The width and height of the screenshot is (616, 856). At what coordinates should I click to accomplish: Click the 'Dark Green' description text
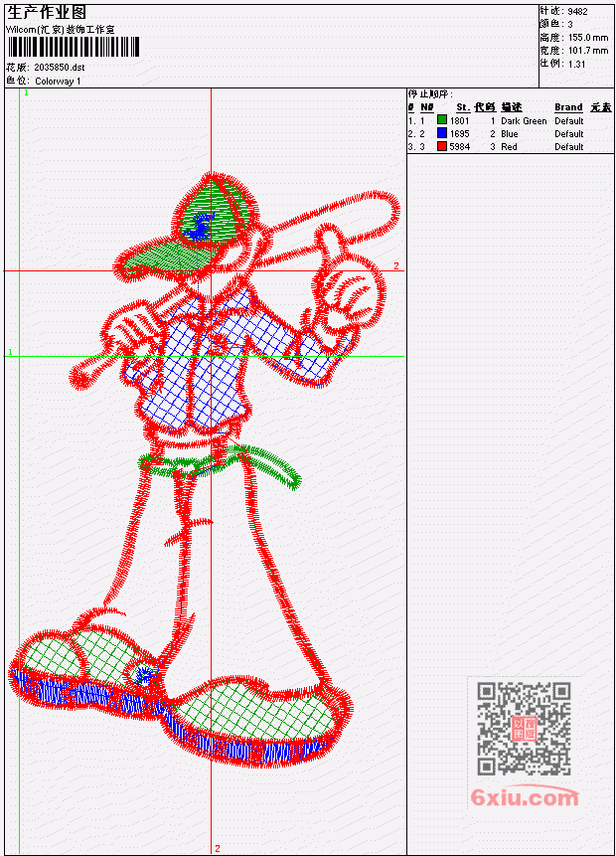coord(524,120)
